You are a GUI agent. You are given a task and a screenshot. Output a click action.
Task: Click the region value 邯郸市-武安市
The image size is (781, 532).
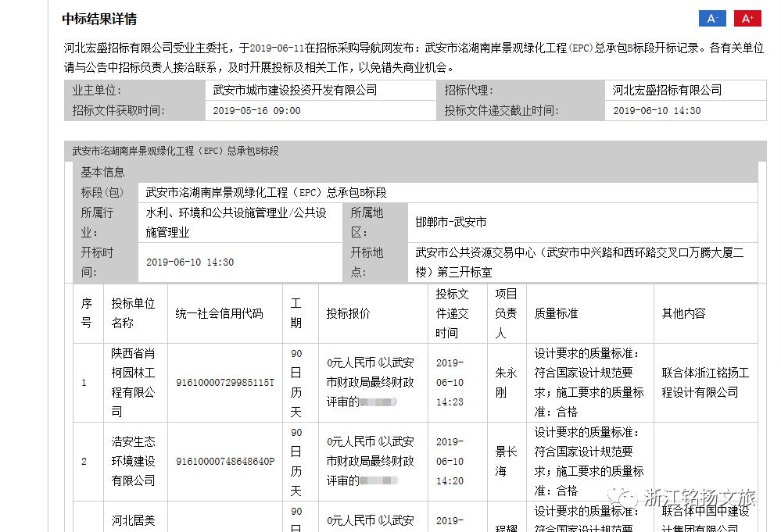451,223
